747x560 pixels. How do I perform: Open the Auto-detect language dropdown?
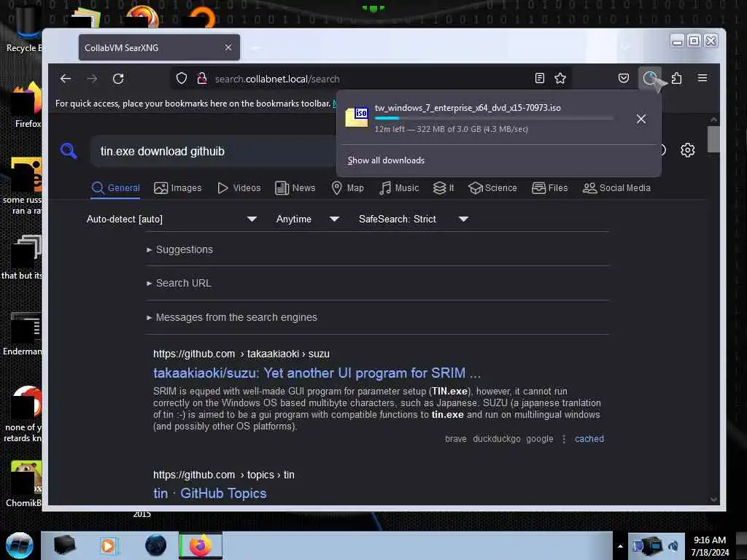pyautogui.click(x=171, y=219)
